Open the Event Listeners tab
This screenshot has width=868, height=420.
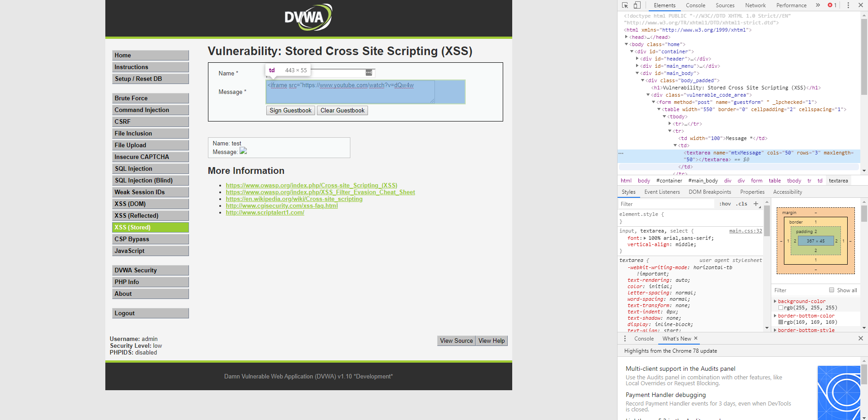pos(662,192)
